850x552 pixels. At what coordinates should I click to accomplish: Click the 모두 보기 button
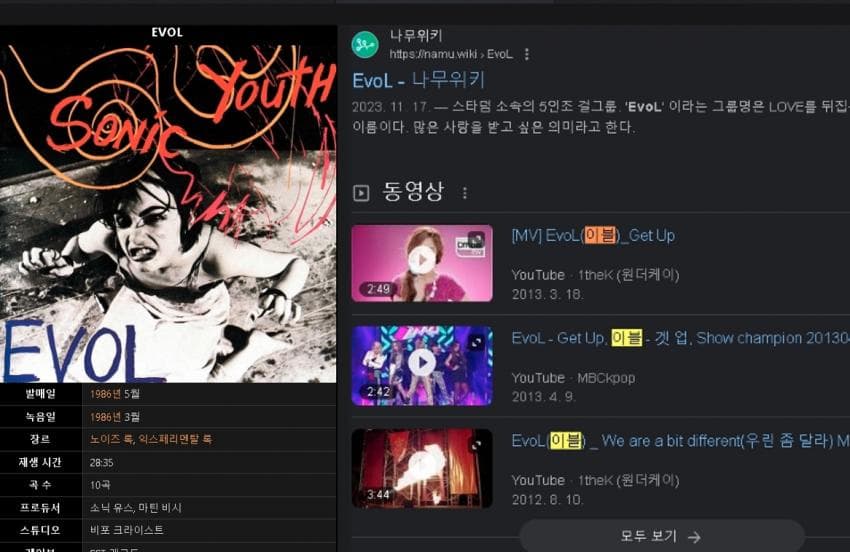(x=661, y=536)
